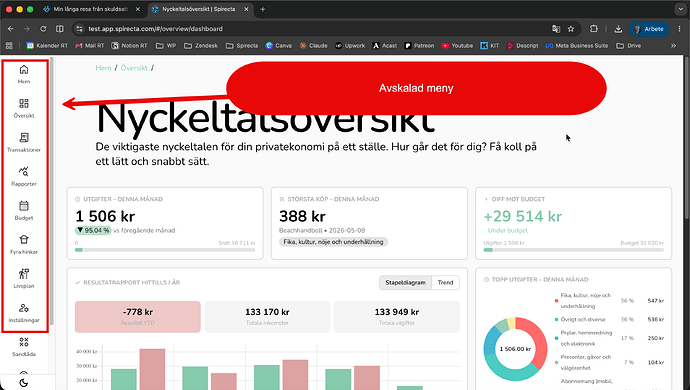Reload the page
Screen dimensions: 690x390
43,29
